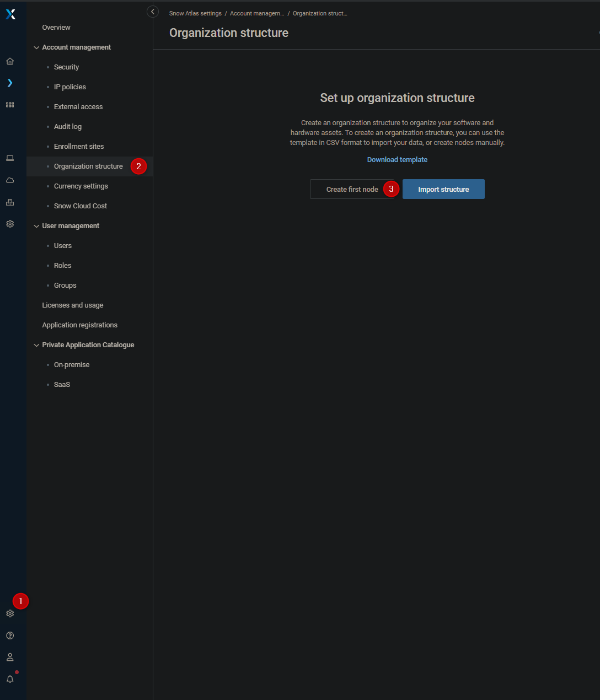Open Enrollment sites
Image resolution: width=600 pixels, height=700 pixels.
(x=79, y=147)
